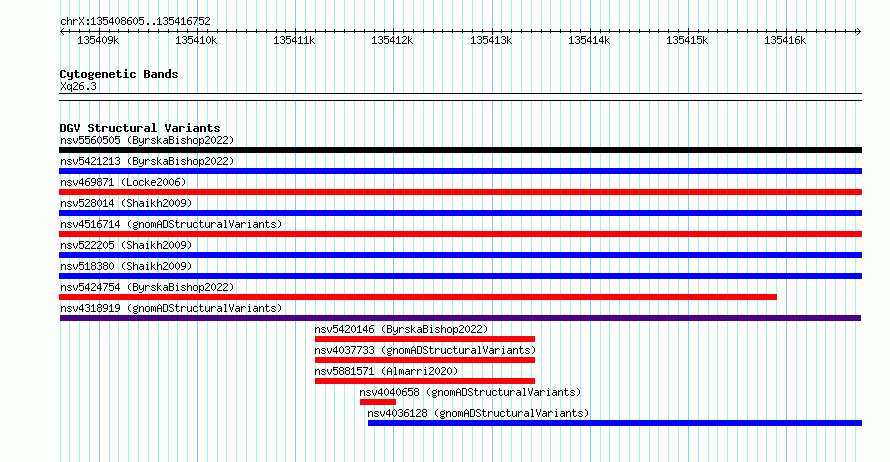Click the blue nsv528014 variant bar
This screenshot has height=462, width=890.
[460, 213]
